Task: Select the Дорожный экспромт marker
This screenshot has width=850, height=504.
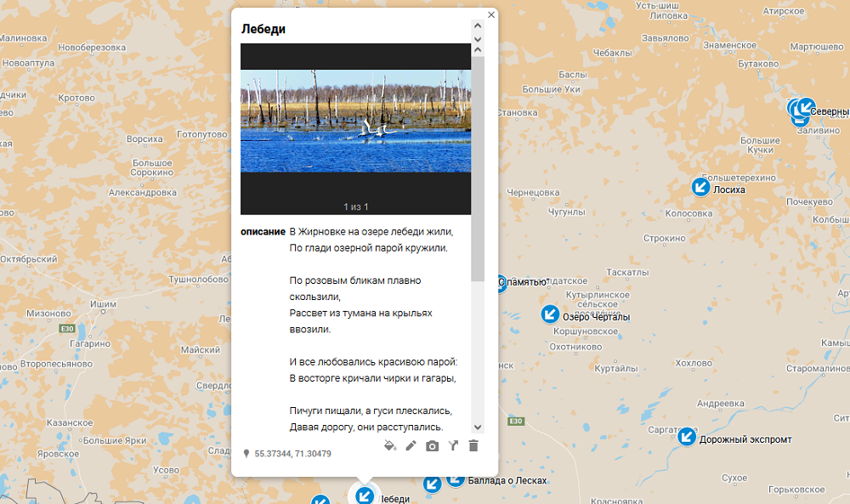Action: 687,437
